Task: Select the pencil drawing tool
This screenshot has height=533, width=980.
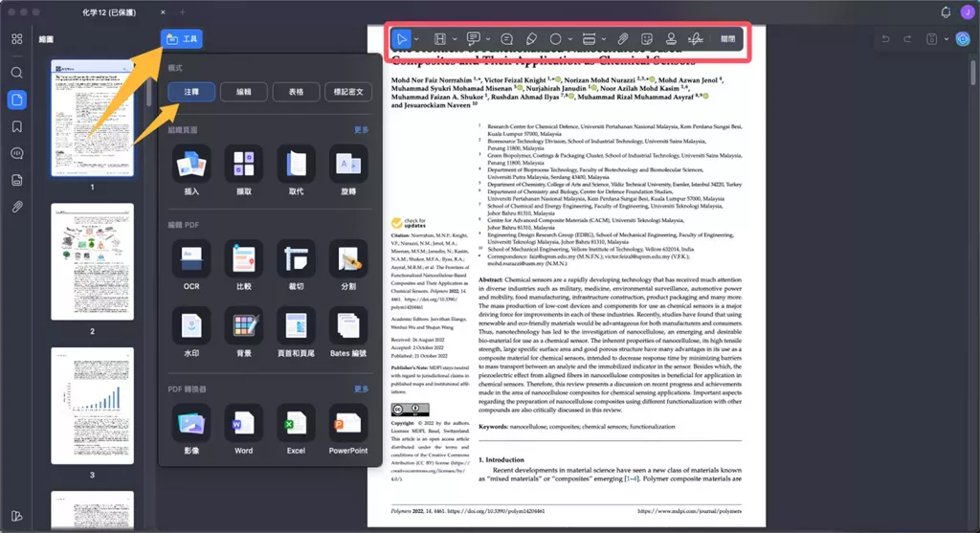Action: click(x=531, y=38)
